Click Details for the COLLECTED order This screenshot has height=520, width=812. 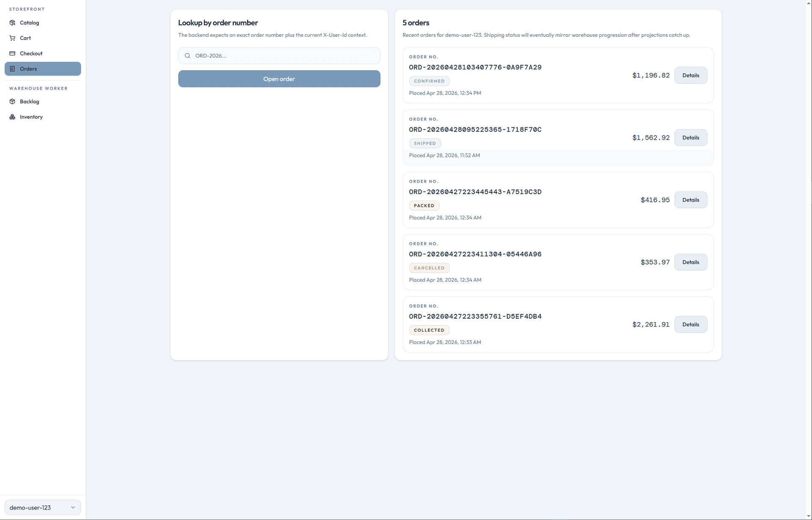coord(690,324)
